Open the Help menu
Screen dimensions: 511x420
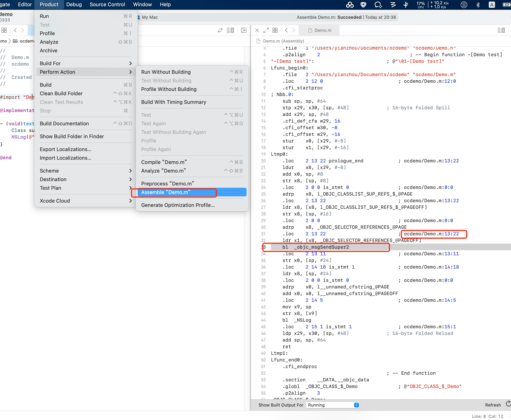[x=165, y=5]
